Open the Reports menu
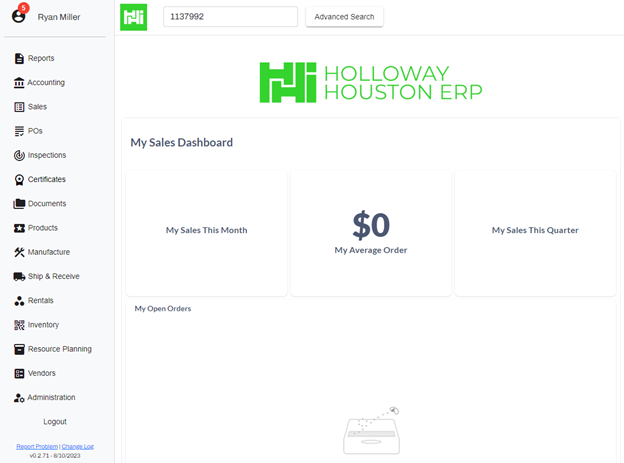 click(41, 59)
